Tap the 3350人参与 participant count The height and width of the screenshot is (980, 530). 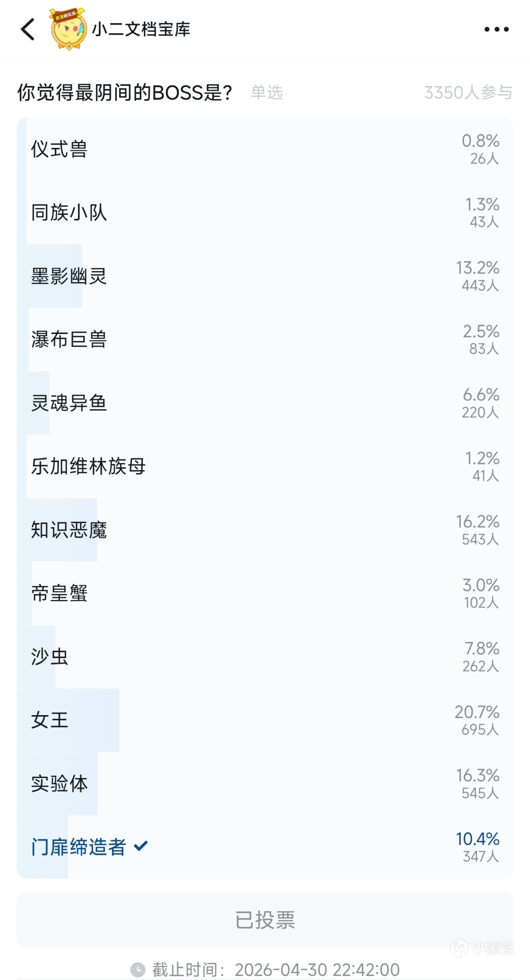(468, 93)
